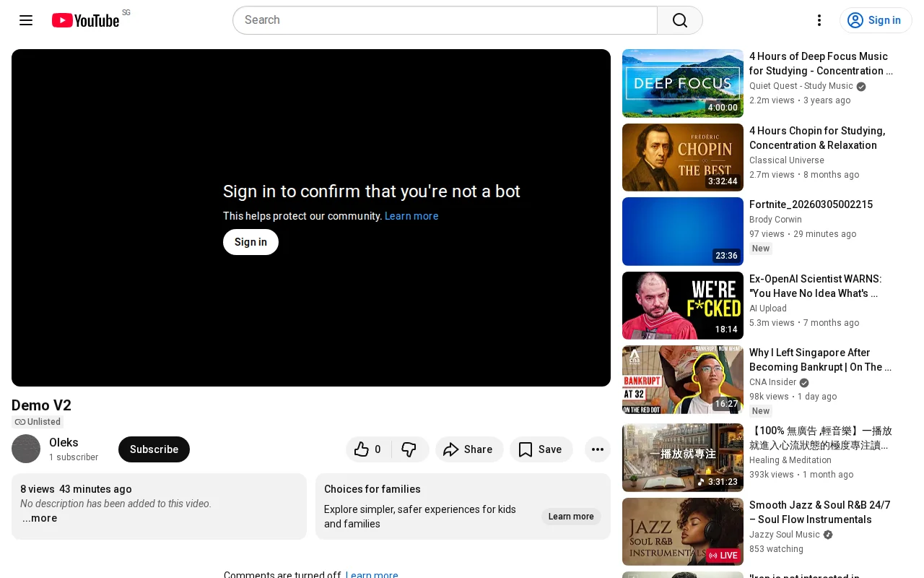The width and height of the screenshot is (924, 578).
Task: Click the 18:14 duration badge
Action: pyautogui.click(x=726, y=329)
